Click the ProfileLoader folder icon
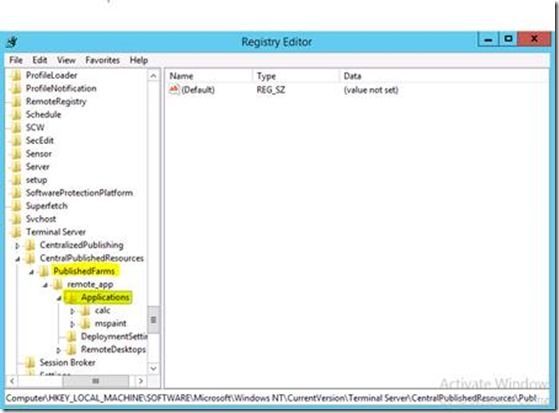559x413 pixels. tap(16, 76)
